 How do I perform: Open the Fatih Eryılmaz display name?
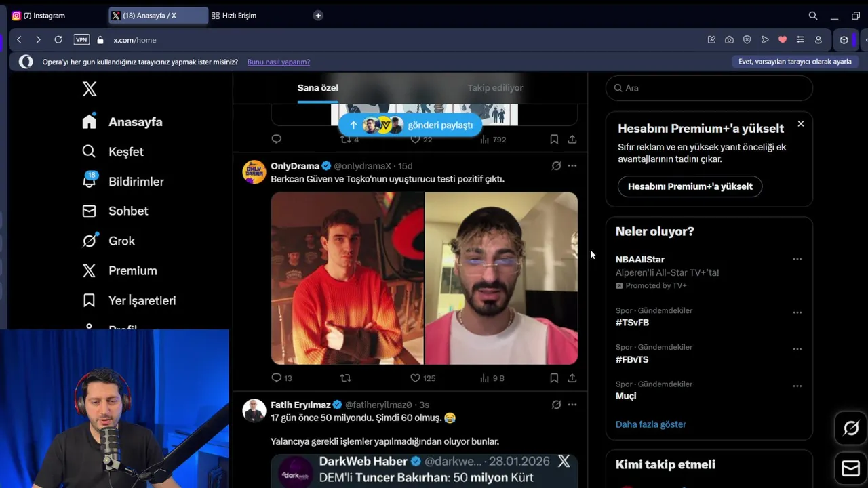coord(300,405)
